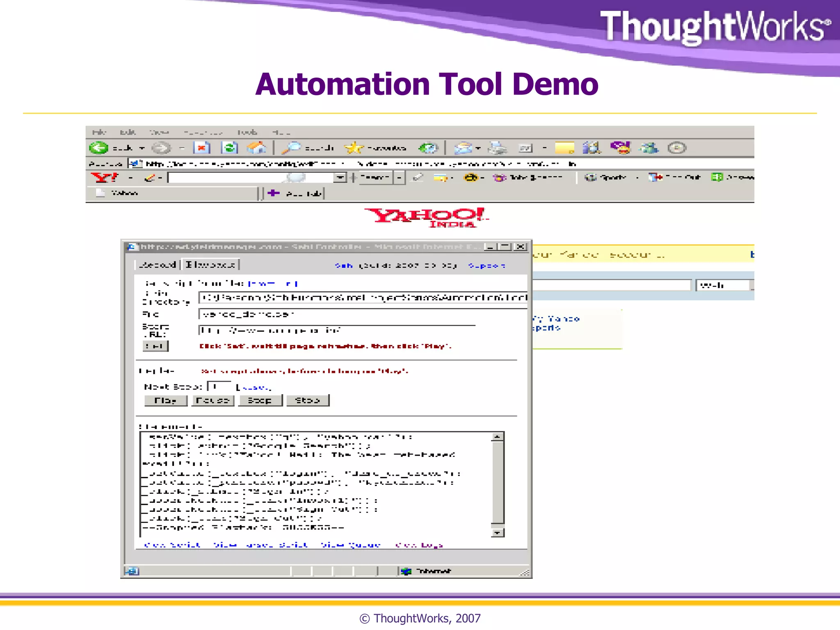The width and height of the screenshot is (840, 630).
Task: Click the round disc icon at toolbar end
Action: (677, 148)
